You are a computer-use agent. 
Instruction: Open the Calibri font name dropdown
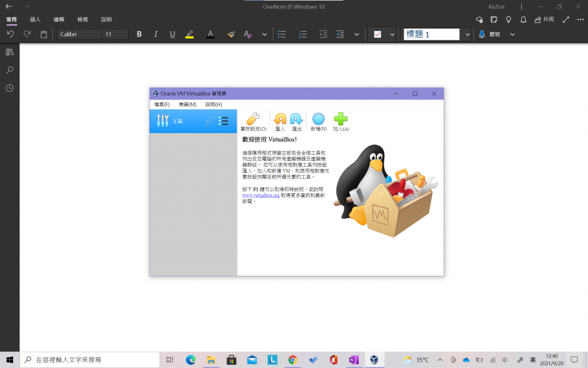[79, 34]
